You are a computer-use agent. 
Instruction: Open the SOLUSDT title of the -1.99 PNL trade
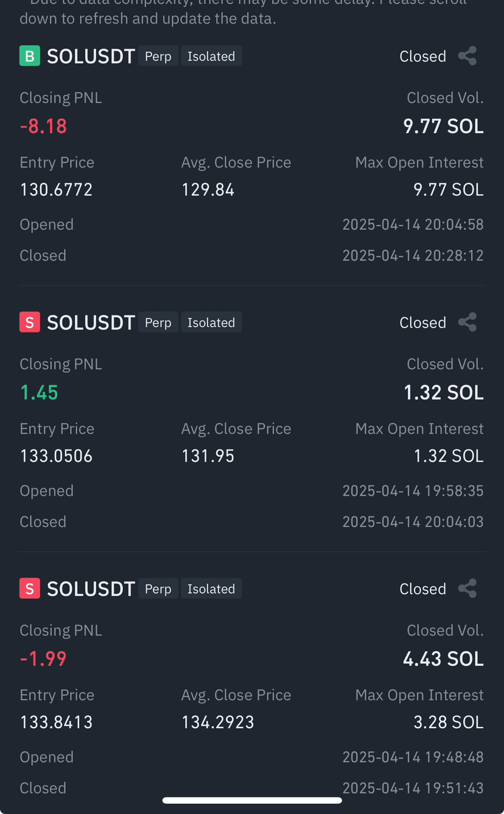(91, 589)
